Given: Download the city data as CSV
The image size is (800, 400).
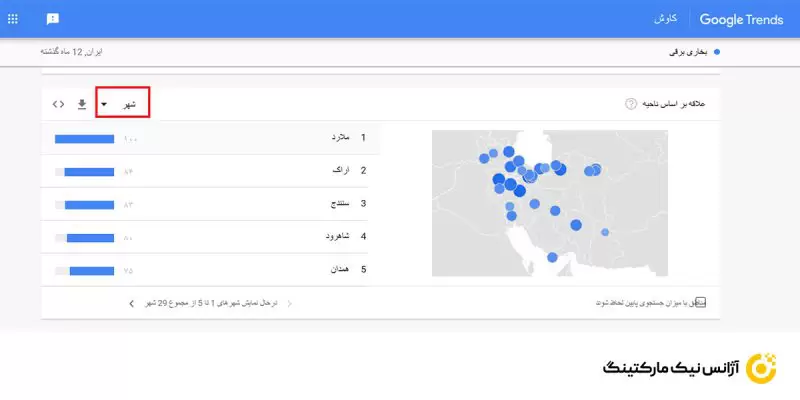Looking at the screenshot, I should [82, 103].
